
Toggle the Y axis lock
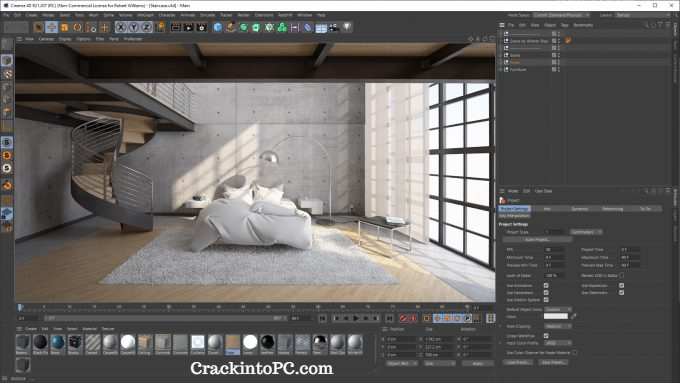pos(134,27)
